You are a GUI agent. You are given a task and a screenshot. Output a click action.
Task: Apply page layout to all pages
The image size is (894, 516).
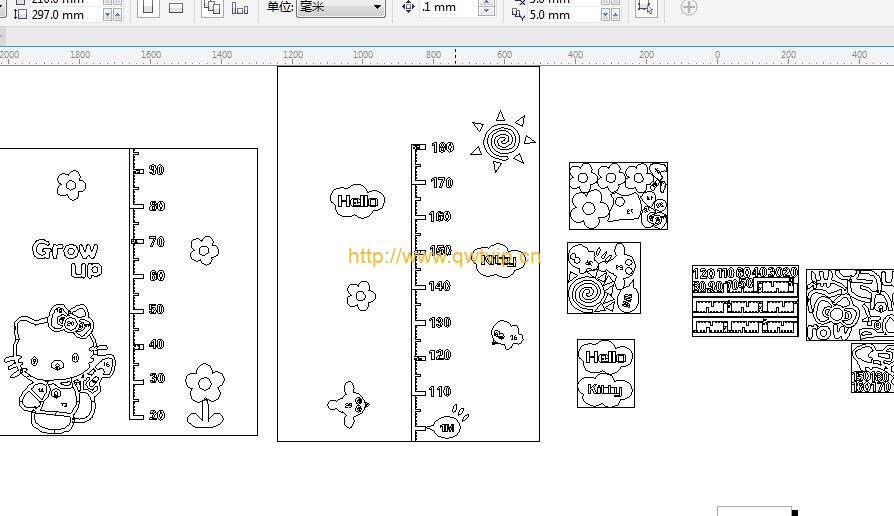(x=212, y=8)
